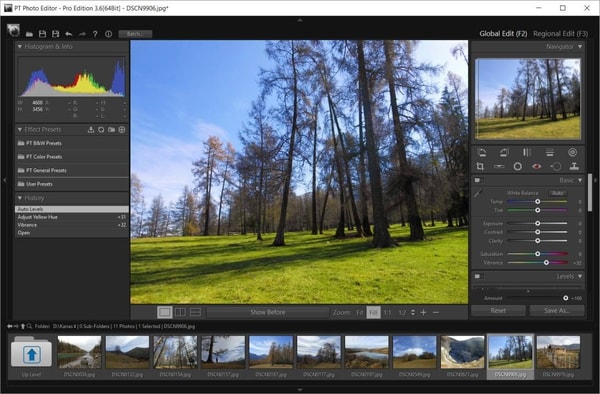Expand the User Presets folder
This screenshot has width=600, height=394.
[x=72, y=184]
